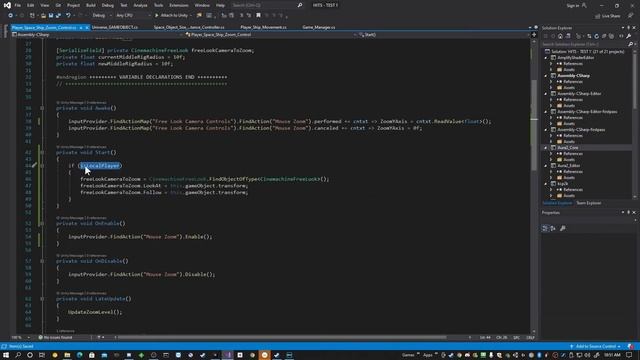Select the Aura2_Editor project
Screen dimensions: 640x360
point(569,166)
